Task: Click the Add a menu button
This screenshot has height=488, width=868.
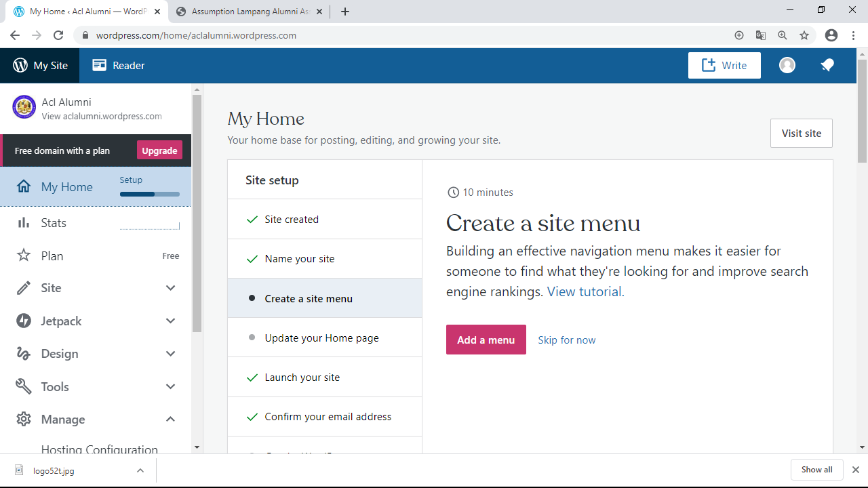Action: [486, 340]
